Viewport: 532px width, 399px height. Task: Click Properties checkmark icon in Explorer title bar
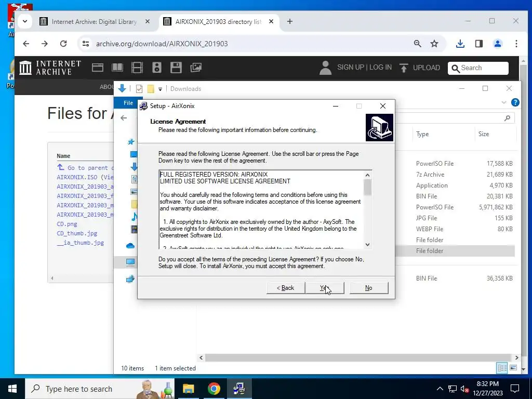139,89
